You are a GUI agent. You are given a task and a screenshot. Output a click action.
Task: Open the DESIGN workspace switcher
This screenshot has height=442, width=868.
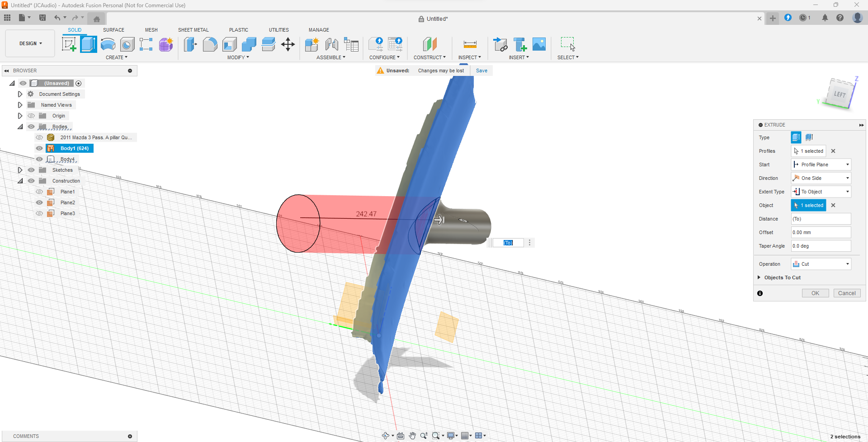(x=30, y=43)
